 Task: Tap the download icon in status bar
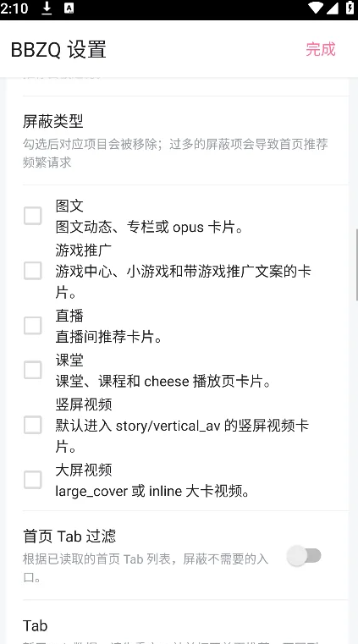point(47,8)
